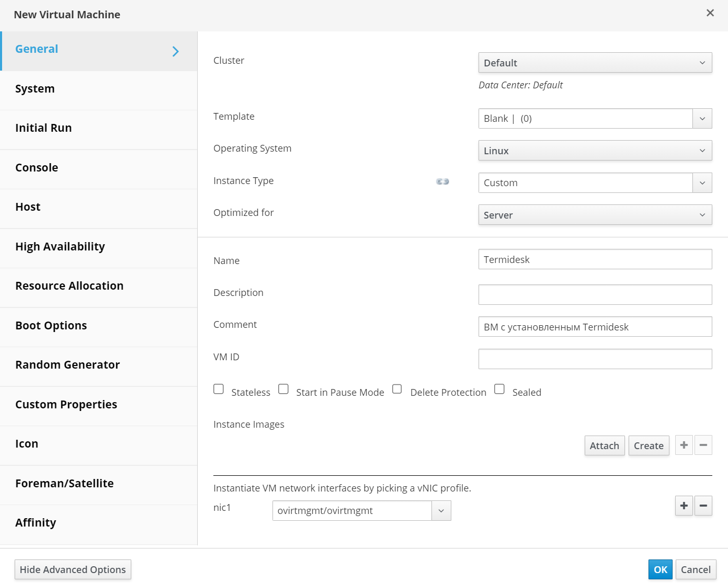Expand the Optimized for dropdown
Image resolution: width=728 pixels, height=583 pixels.
(595, 215)
